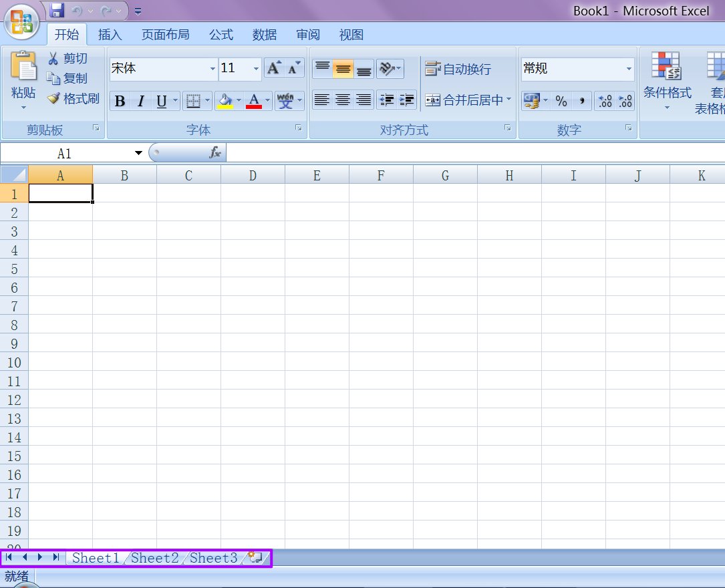
Task: Decrease font size with the small A
Action: [x=294, y=68]
